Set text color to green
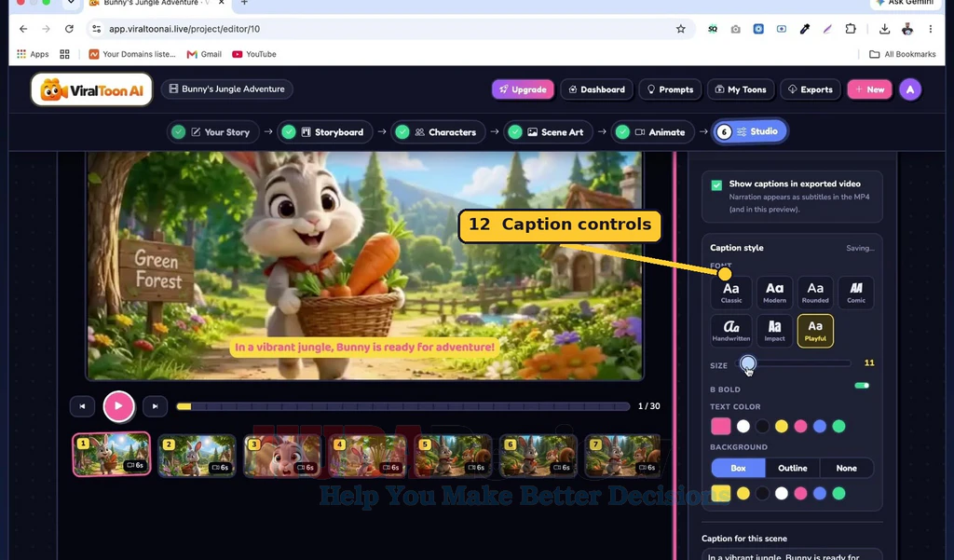 coord(839,426)
